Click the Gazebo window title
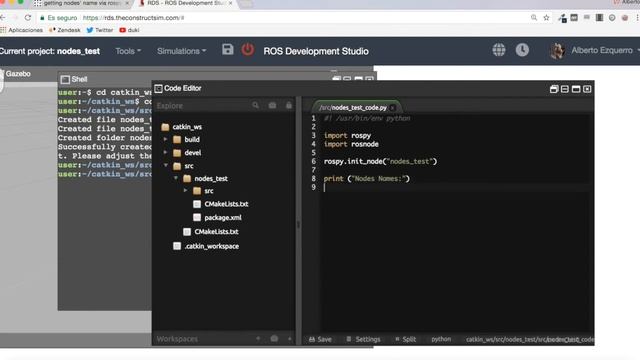 [18, 74]
